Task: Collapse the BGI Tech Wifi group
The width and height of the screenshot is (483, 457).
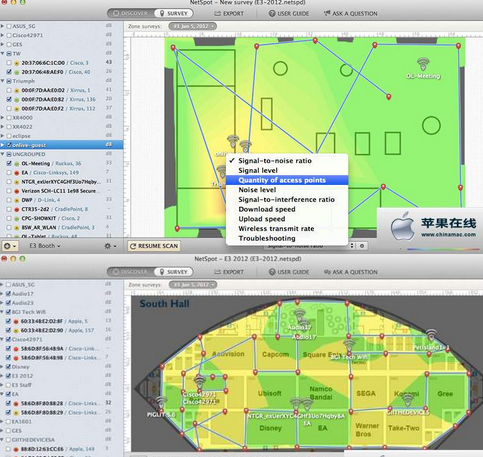Action: [x=2, y=312]
